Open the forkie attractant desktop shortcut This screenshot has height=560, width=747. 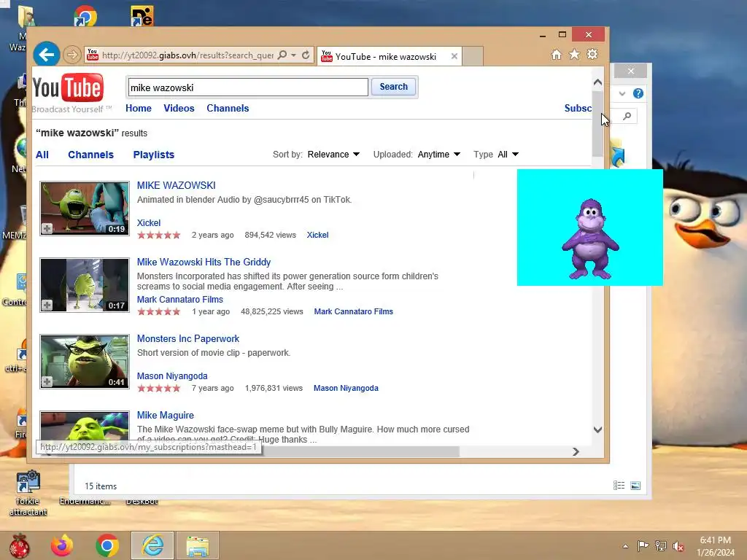[x=28, y=492]
